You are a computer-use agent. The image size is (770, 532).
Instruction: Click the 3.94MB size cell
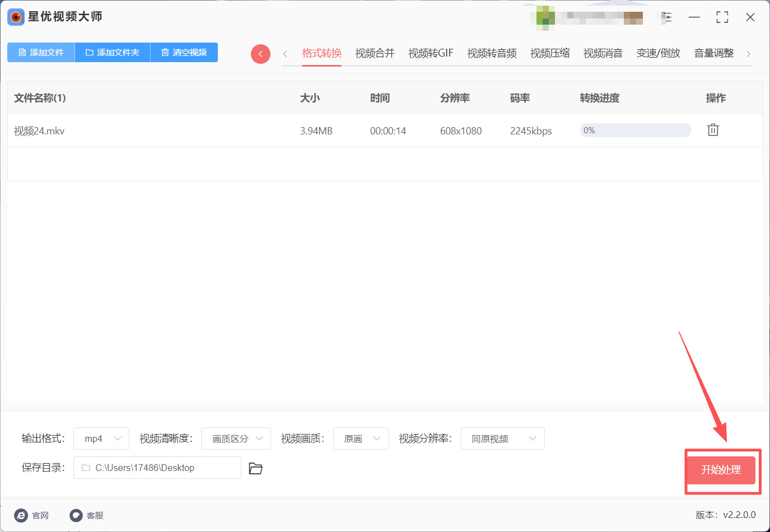tap(316, 131)
